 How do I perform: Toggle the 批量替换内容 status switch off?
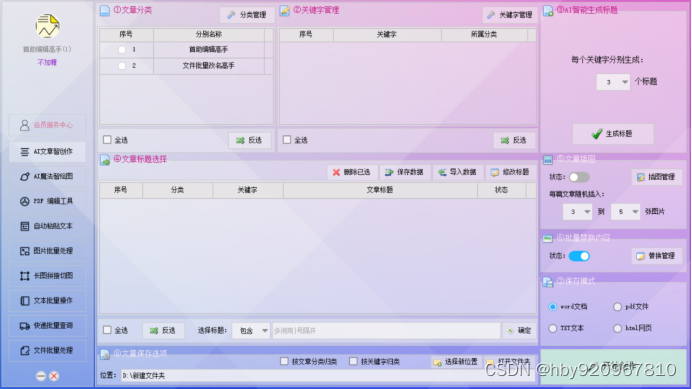click(579, 256)
